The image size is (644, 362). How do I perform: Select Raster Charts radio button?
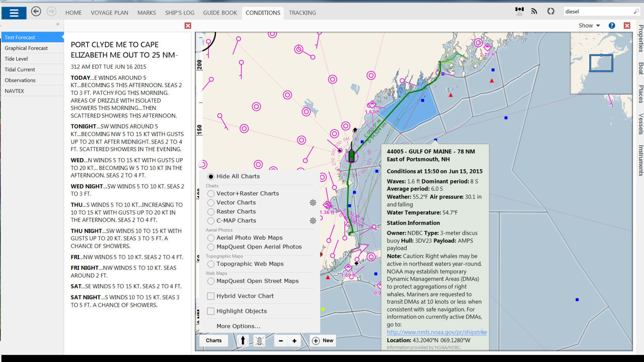click(211, 211)
